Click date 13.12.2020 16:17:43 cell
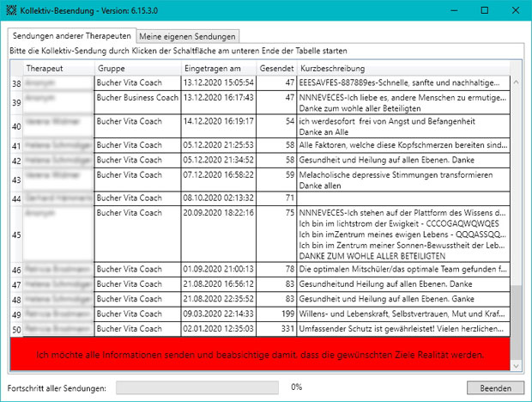Image resolution: width=532 pixels, height=402 pixels. click(x=219, y=102)
